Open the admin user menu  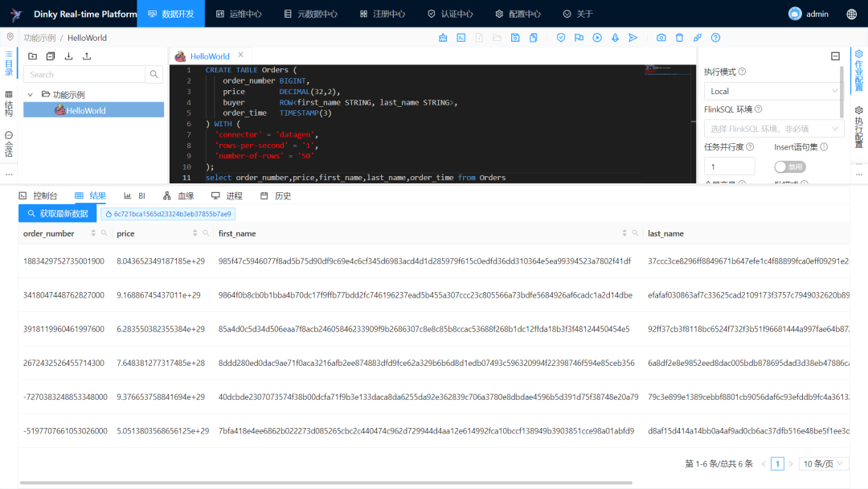coord(808,13)
